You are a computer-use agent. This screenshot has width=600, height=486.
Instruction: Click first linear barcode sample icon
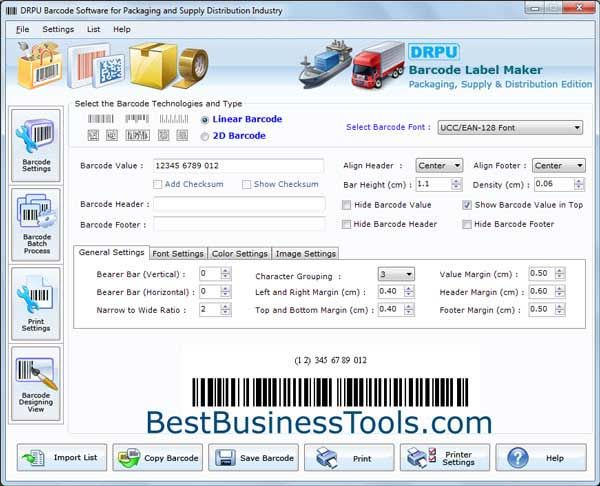[101, 119]
